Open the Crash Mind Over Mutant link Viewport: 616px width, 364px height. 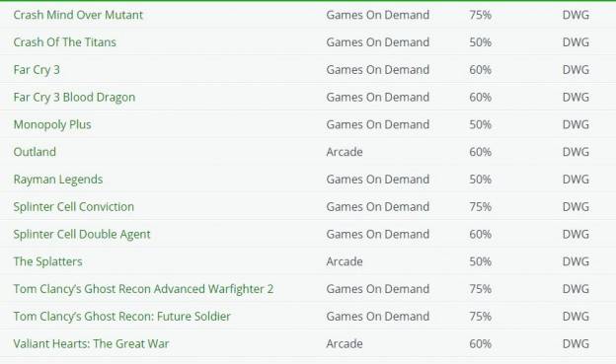[78, 15]
